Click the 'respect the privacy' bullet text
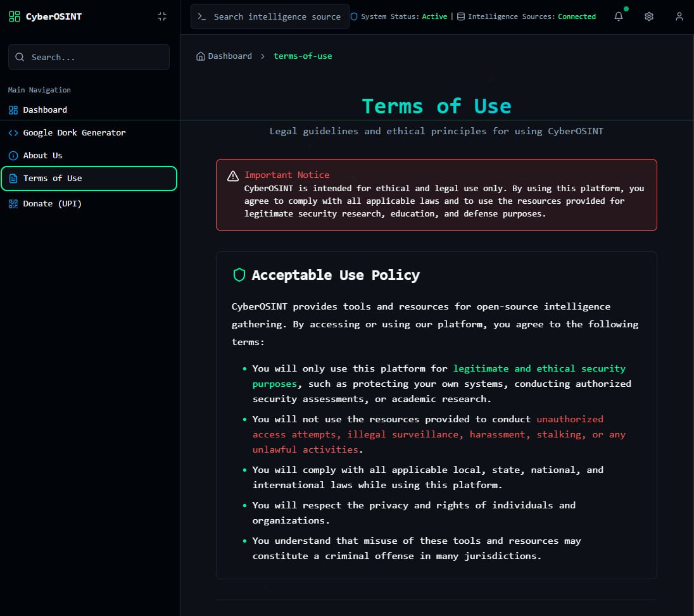 click(414, 513)
